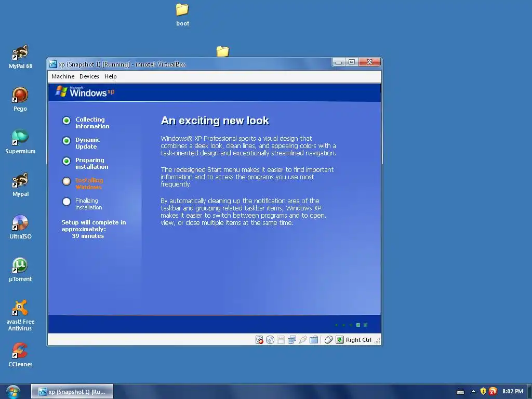Click the yellow security shield tray icon
Screen dimensions: 532x399
pos(483,392)
